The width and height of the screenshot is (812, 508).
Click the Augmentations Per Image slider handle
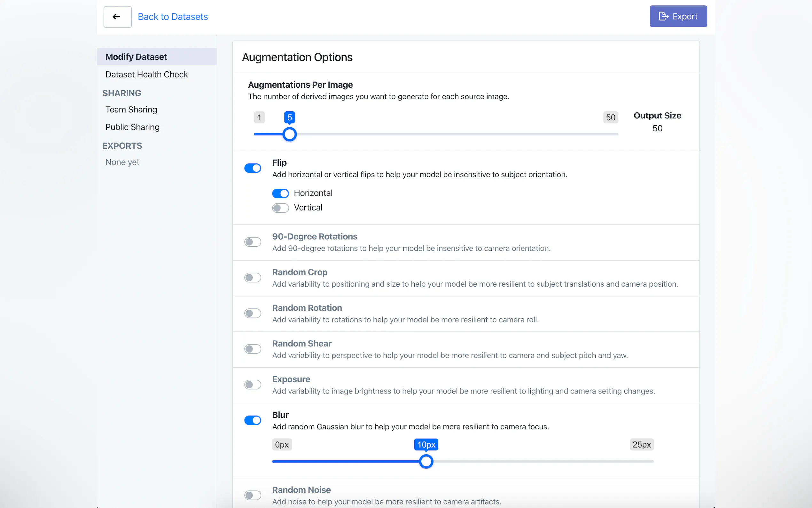[289, 134]
